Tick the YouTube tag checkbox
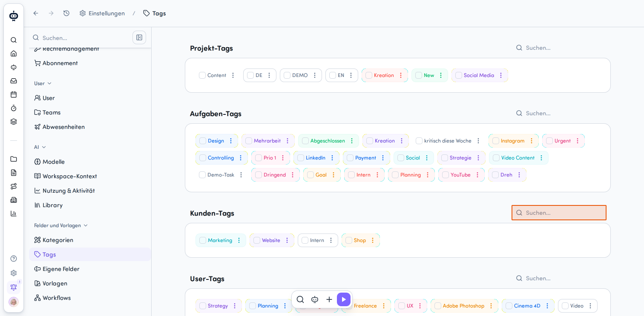 tap(446, 175)
